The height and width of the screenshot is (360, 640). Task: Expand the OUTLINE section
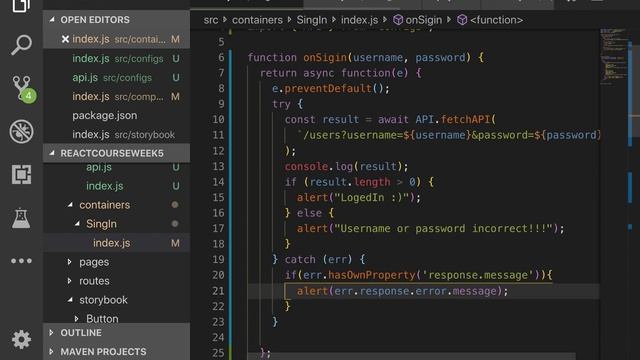[x=51, y=333]
